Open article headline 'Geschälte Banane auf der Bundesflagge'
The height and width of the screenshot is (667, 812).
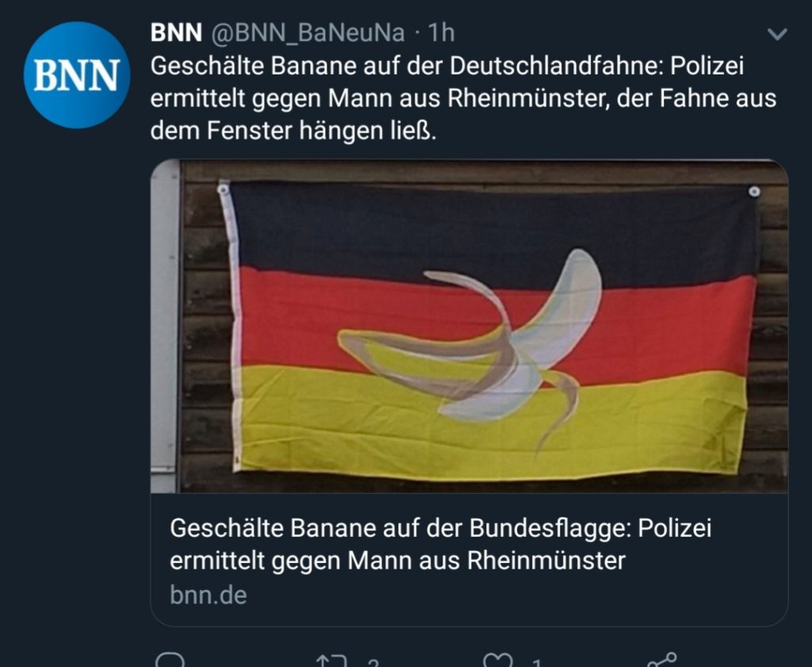coord(440,544)
